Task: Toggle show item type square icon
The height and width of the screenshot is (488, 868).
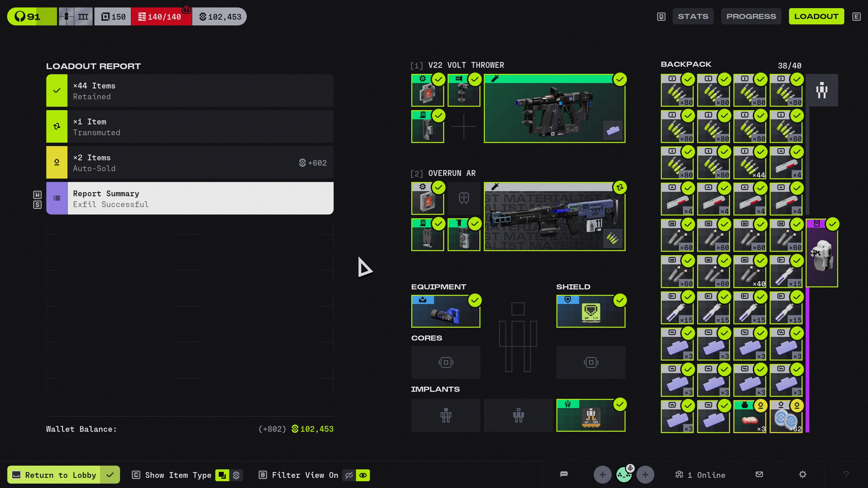Action: pos(222,475)
